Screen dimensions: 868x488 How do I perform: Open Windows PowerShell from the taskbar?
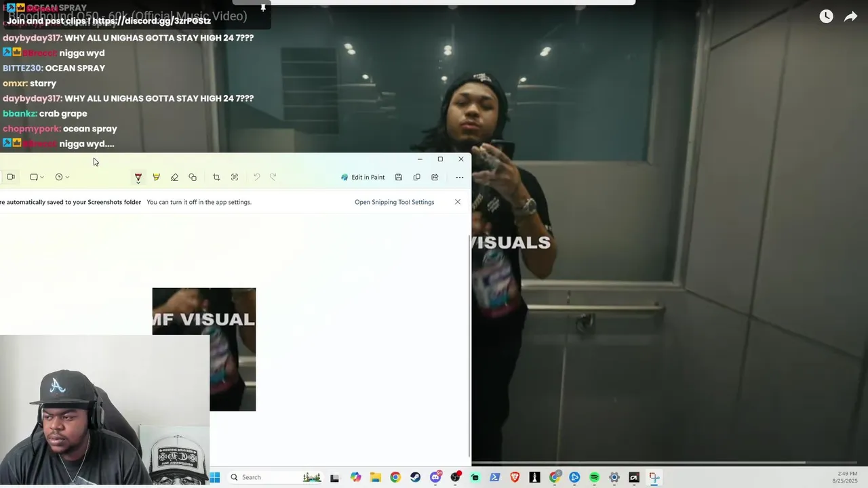click(495, 477)
